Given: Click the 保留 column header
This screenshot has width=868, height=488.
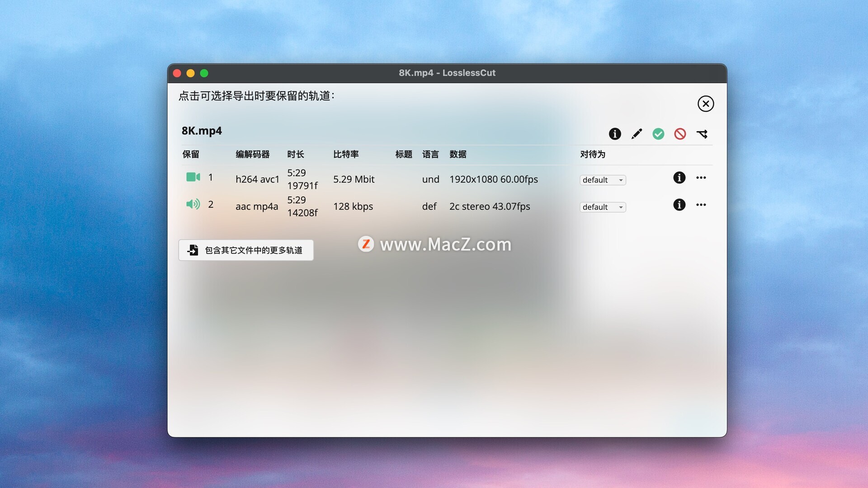Looking at the screenshot, I should 191,155.
